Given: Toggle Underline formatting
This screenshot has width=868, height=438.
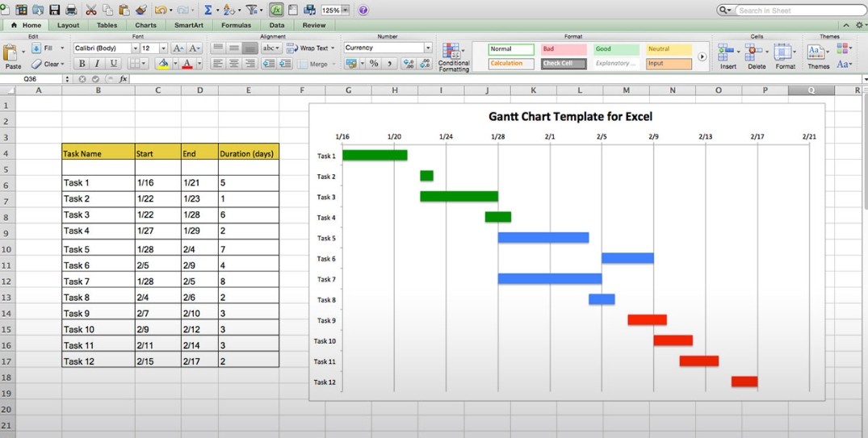Looking at the screenshot, I should pyautogui.click(x=114, y=64).
